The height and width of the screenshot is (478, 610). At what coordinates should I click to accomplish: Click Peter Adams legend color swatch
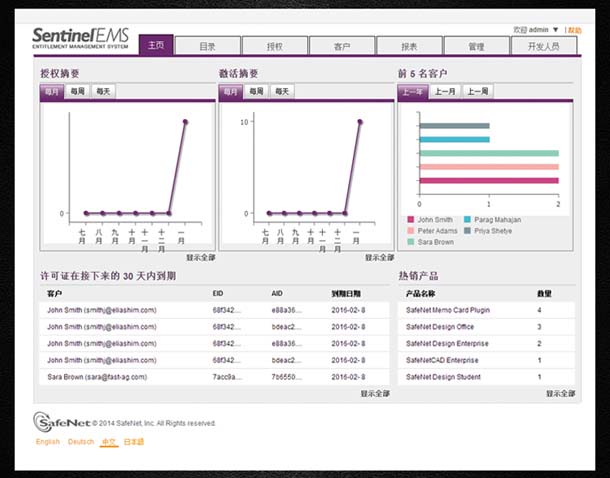click(x=410, y=231)
